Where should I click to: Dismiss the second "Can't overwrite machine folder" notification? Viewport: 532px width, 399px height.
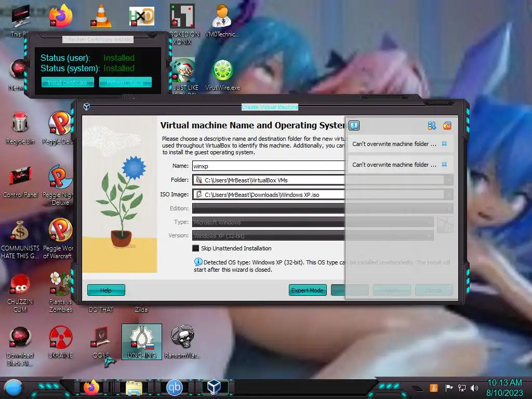(x=444, y=164)
